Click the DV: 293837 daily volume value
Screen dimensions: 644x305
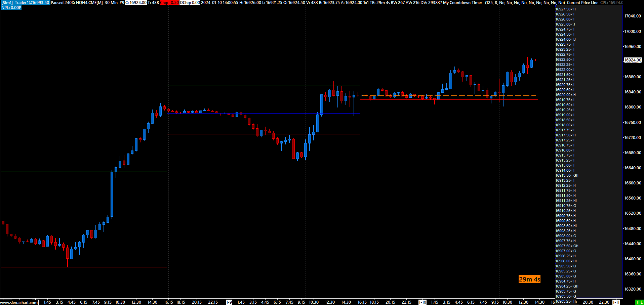431,3
